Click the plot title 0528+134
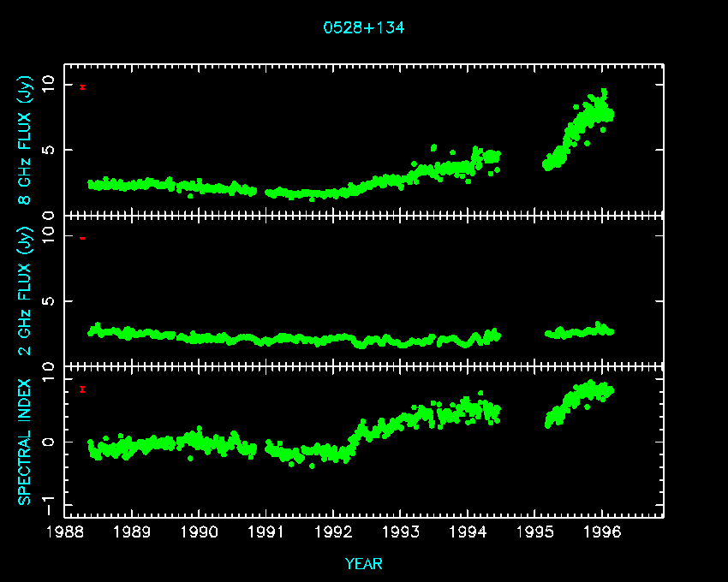This screenshot has width=728, height=582. [x=363, y=27]
